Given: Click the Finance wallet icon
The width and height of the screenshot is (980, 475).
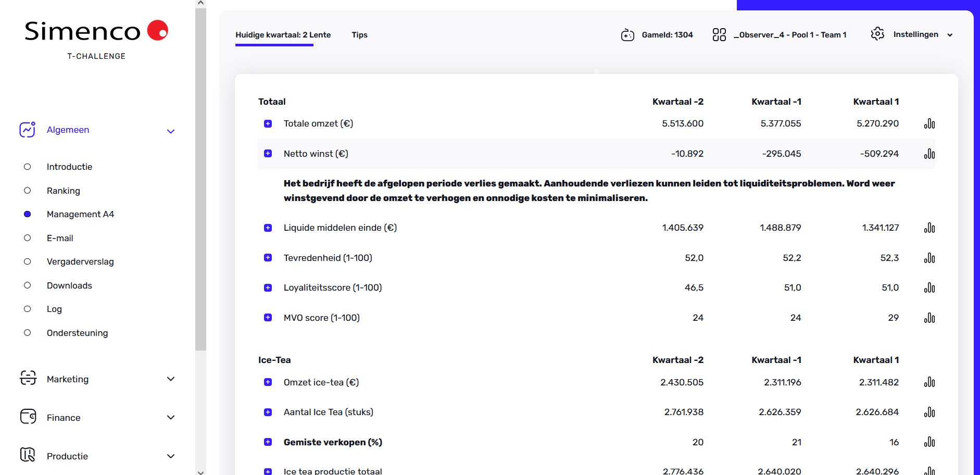Looking at the screenshot, I should point(28,417).
